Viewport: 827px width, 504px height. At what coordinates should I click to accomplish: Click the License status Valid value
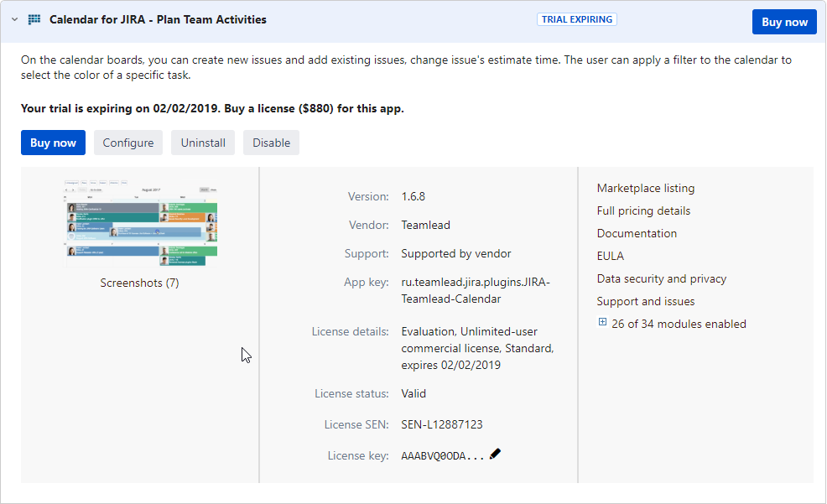pyautogui.click(x=413, y=394)
